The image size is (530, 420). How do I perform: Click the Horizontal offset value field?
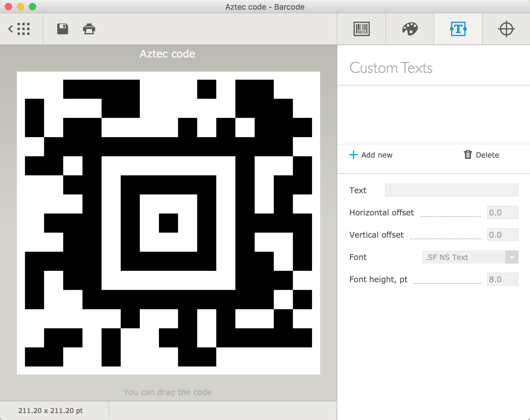[x=503, y=212]
